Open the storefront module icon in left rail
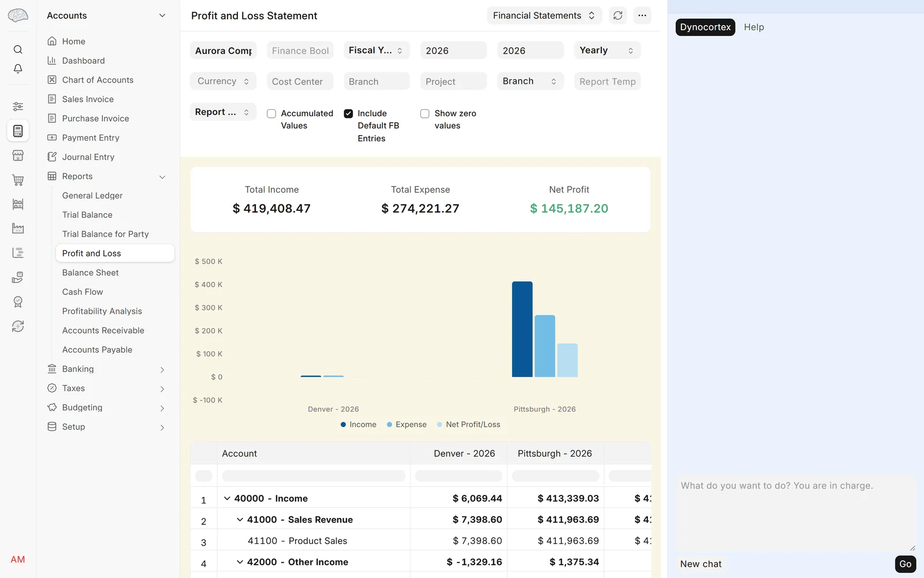924x578 pixels. [18, 155]
